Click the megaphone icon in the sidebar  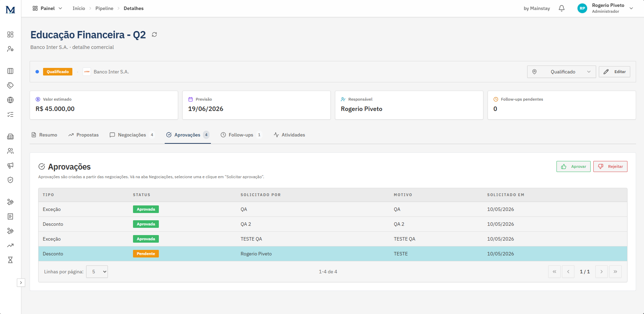(x=10, y=165)
